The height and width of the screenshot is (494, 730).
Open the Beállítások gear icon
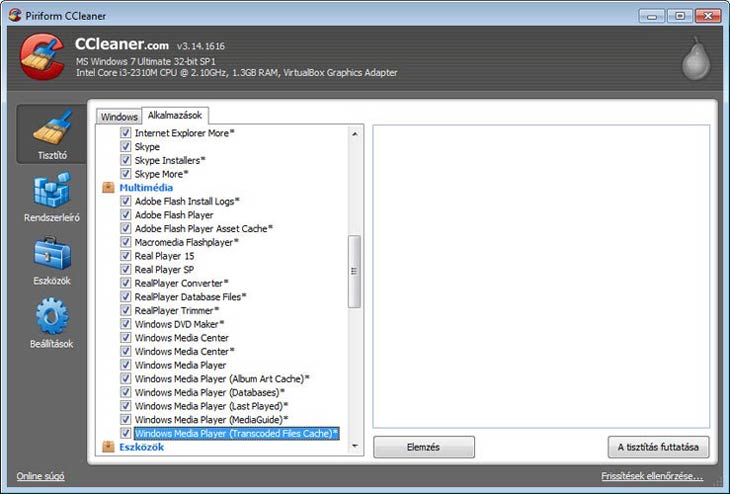pos(52,316)
